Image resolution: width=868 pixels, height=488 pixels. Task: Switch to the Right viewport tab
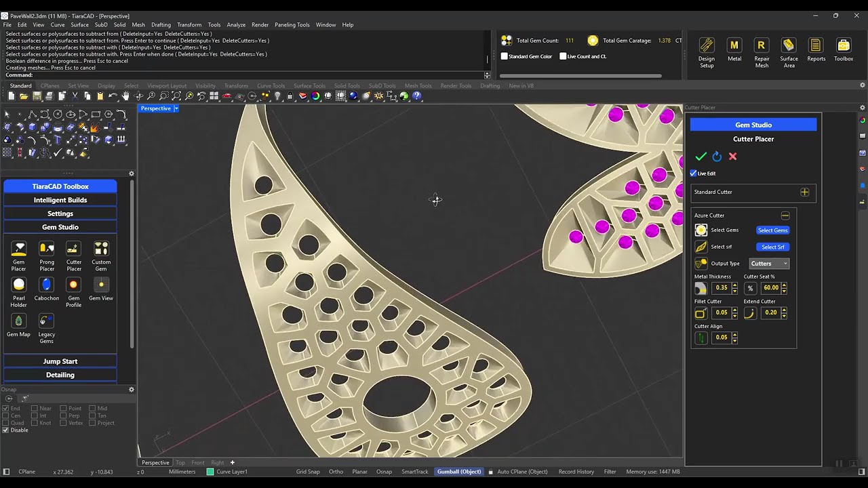tap(217, 463)
